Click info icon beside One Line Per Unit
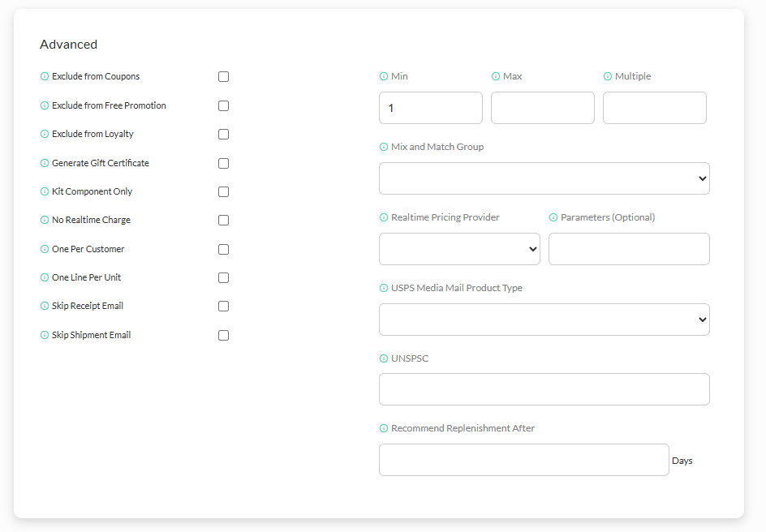The width and height of the screenshot is (766, 532). 45,277
